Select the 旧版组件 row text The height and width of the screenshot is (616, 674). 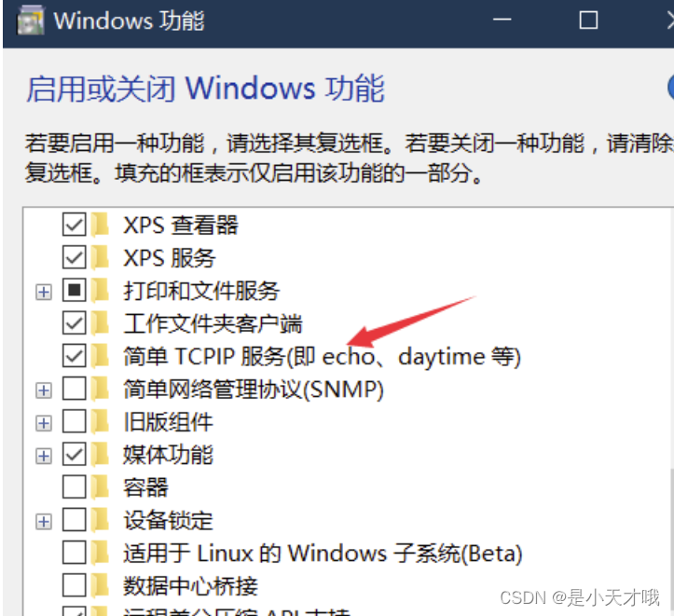[x=168, y=422]
